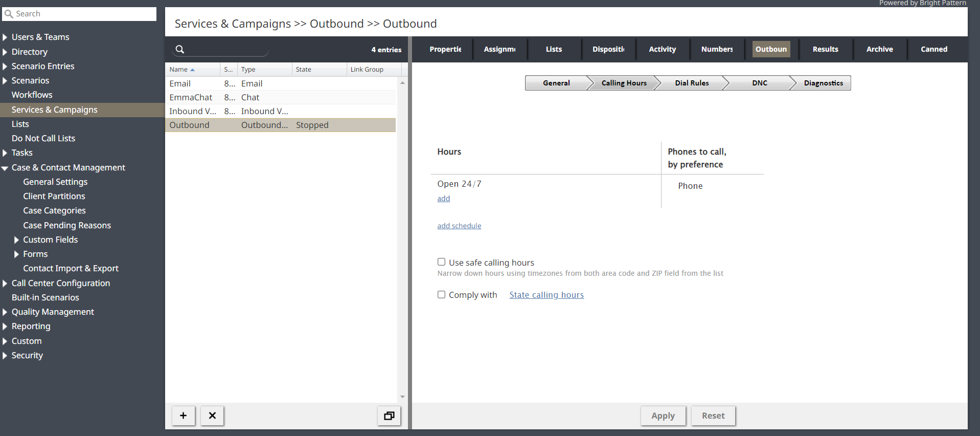The width and height of the screenshot is (980, 436).
Task: Click scroll-down arrow of services list
Action: point(402,397)
